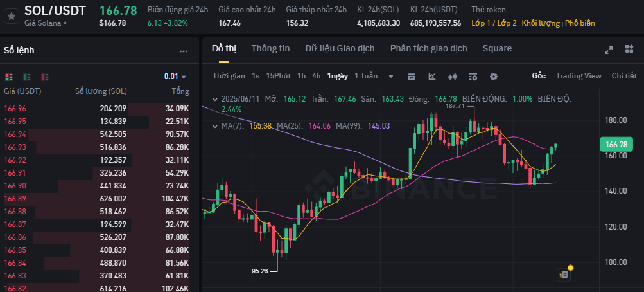Open the Phân tích giao dịch tab

coord(428,48)
